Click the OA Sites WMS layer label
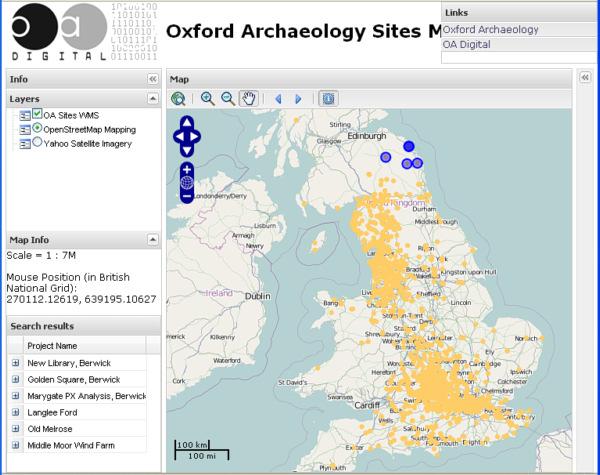This screenshot has width=600, height=475. pyautogui.click(x=71, y=115)
